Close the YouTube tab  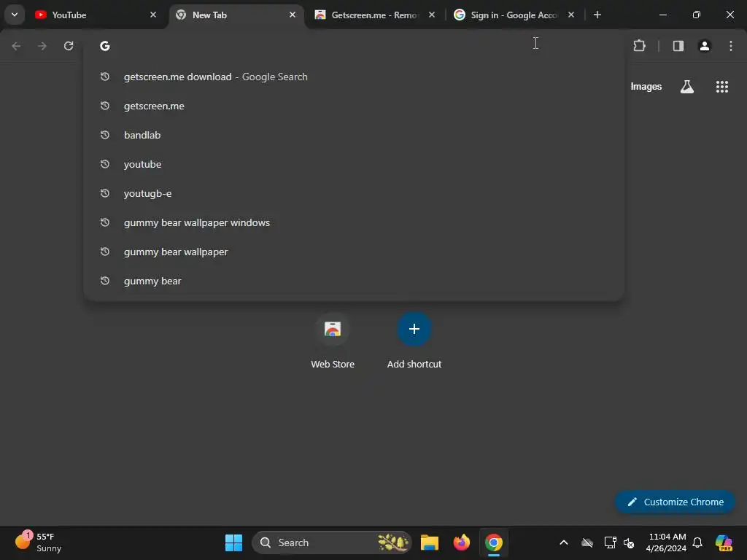[x=153, y=15]
